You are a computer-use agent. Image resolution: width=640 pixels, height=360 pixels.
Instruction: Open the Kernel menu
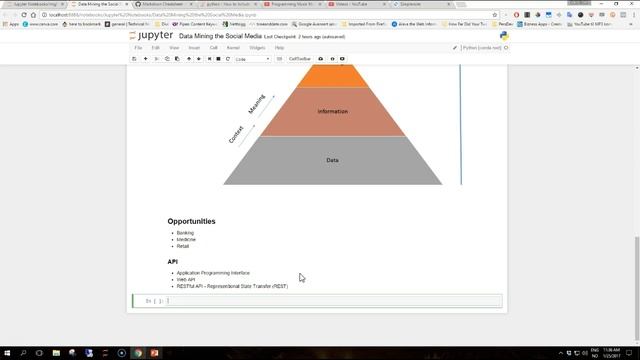coord(233,48)
